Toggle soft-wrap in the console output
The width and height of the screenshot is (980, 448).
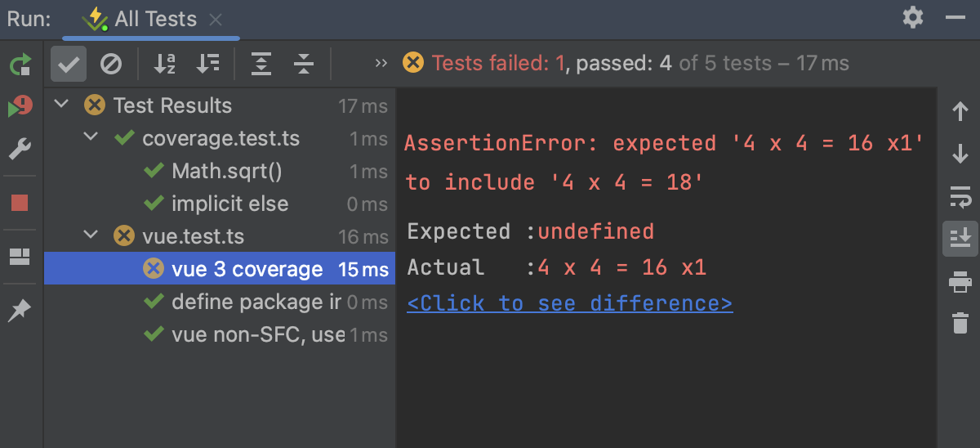(x=960, y=197)
